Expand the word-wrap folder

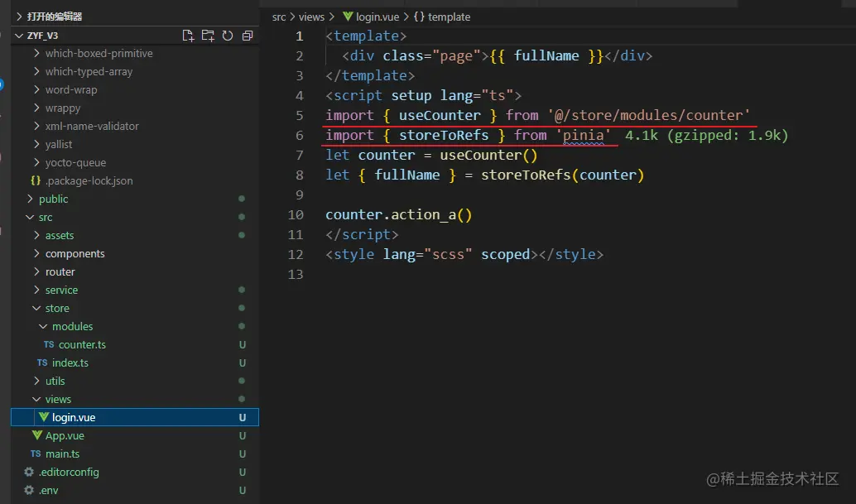tap(36, 89)
